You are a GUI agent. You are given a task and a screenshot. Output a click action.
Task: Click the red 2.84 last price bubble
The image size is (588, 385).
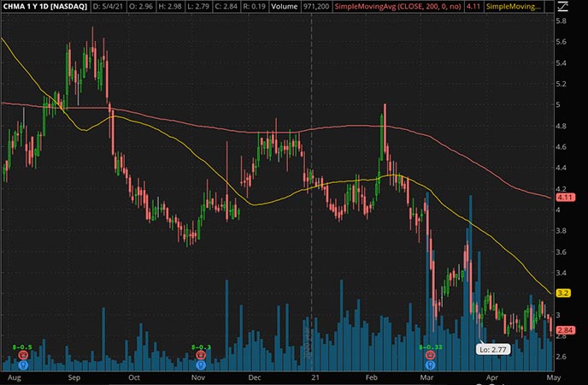pyautogui.click(x=563, y=330)
